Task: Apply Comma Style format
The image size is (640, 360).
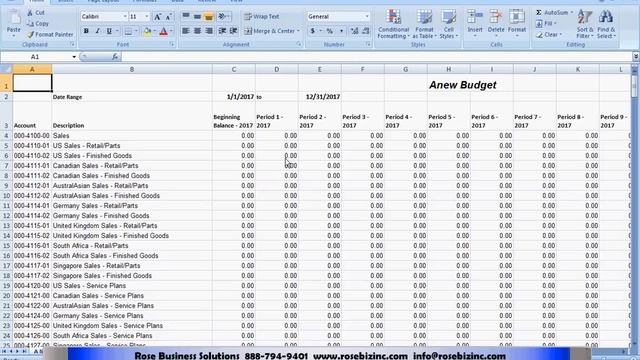Action: (x=341, y=31)
